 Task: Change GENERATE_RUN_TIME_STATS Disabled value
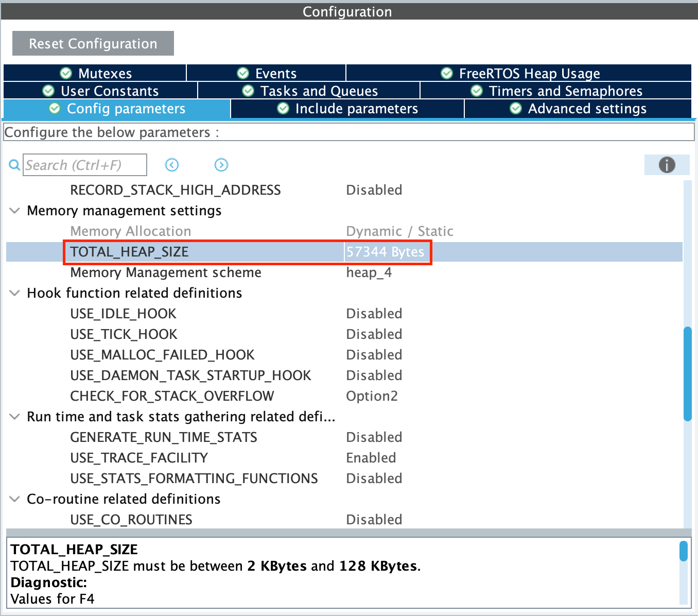[374, 437]
